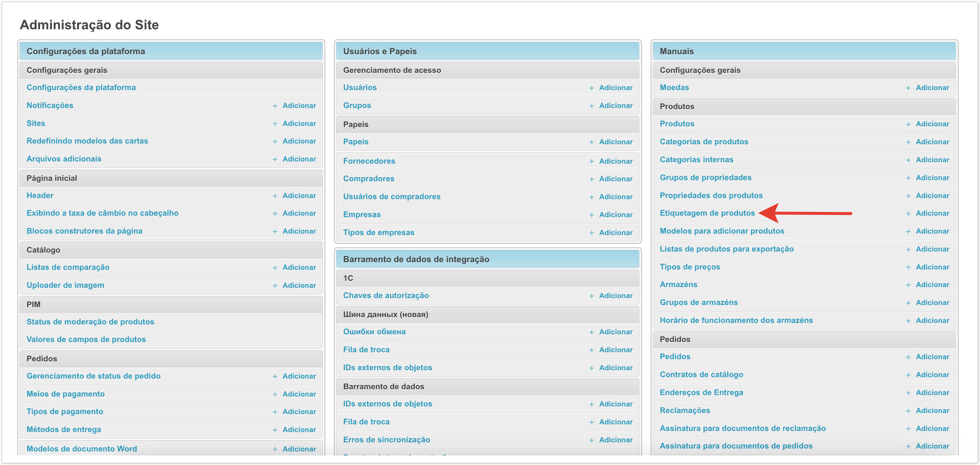Click Adicionar for Meios de pagamento
This screenshot has height=465, width=980.
point(299,394)
